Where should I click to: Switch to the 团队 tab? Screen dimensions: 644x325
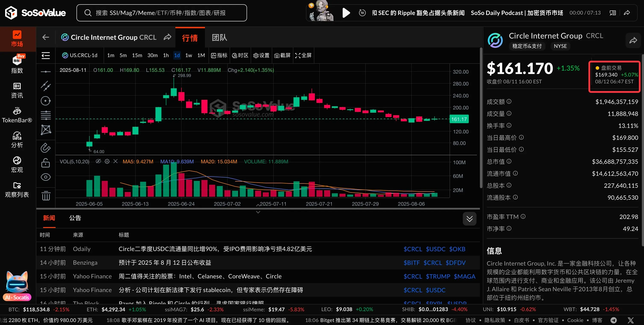point(219,38)
